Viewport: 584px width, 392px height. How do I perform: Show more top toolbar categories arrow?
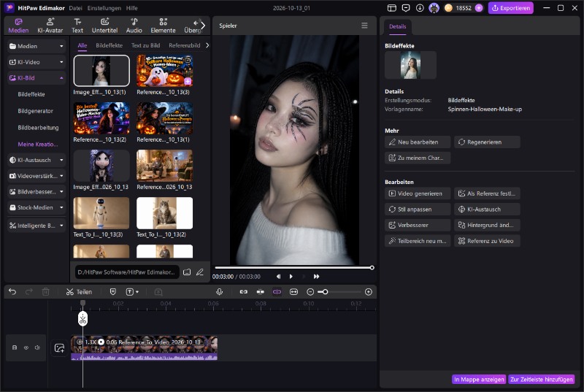(x=203, y=26)
